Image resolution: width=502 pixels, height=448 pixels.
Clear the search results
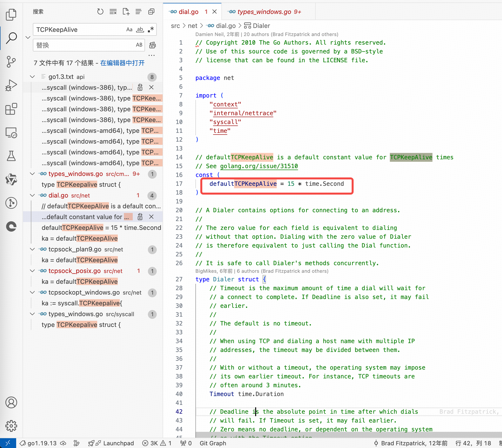[113, 12]
